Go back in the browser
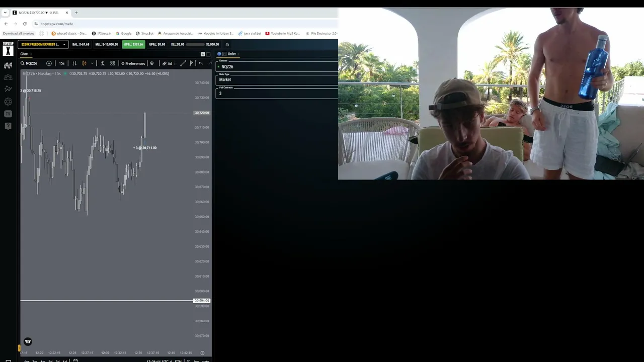 pyautogui.click(x=6, y=24)
